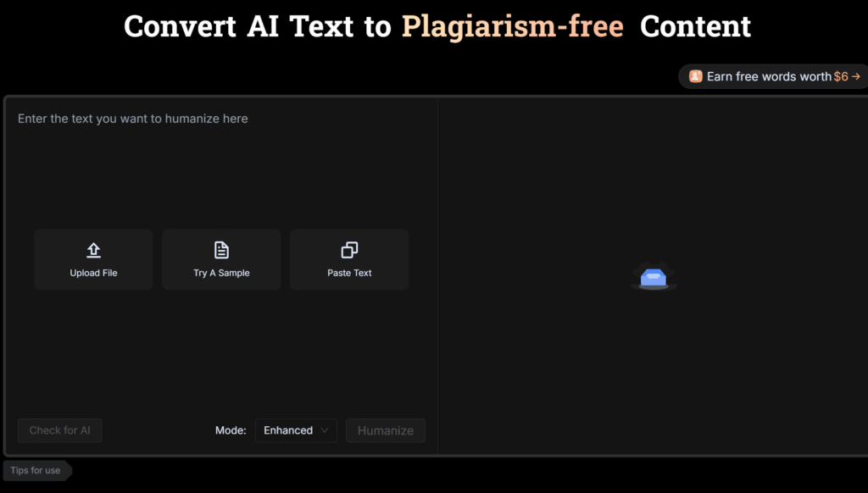Click the overlapping squares paste icon
The width and height of the screenshot is (868, 493).
[x=349, y=250]
